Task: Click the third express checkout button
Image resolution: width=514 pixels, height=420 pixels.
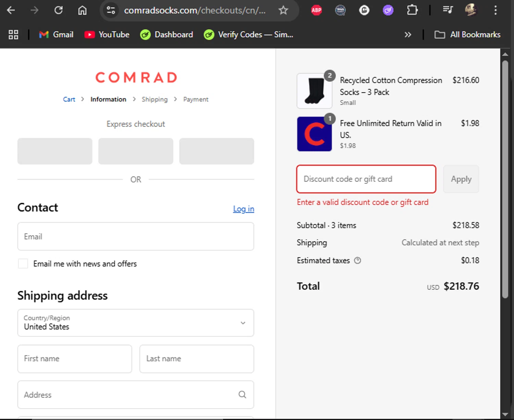Action: (x=217, y=151)
